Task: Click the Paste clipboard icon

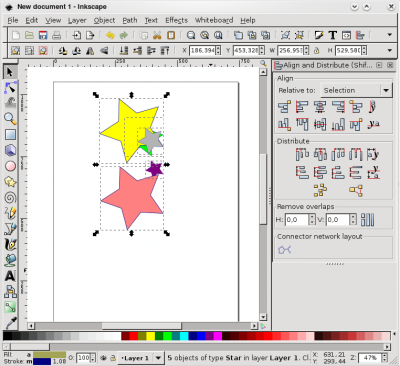Action: (171, 35)
